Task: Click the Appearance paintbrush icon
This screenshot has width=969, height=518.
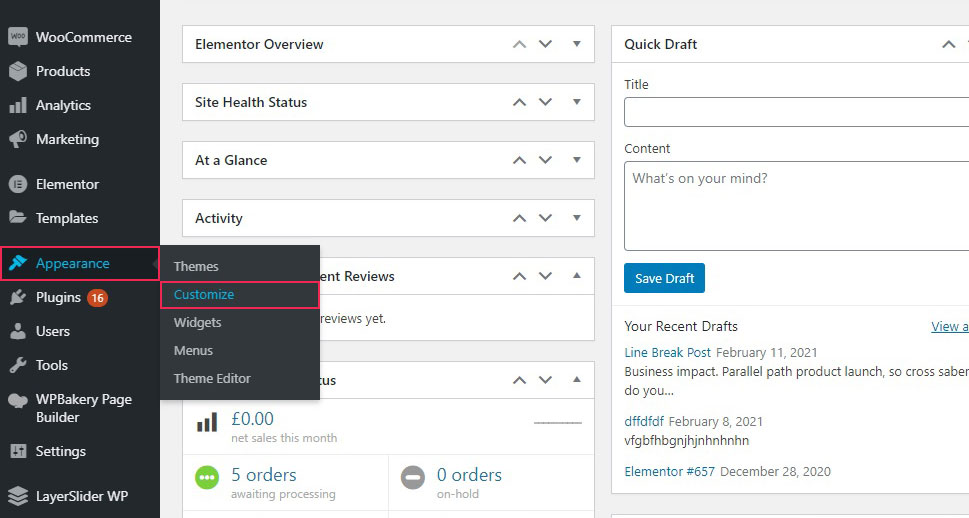Action: [18, 263]
